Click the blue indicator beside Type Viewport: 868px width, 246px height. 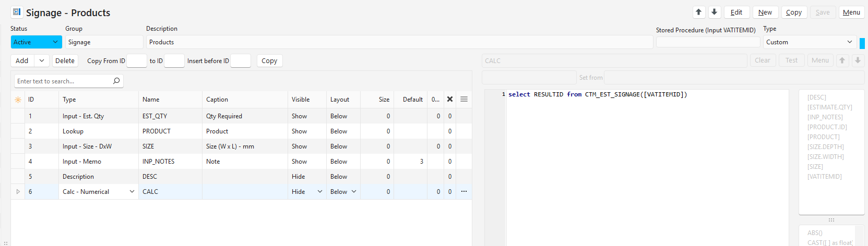pyautogui.click(x=862, y=43)
